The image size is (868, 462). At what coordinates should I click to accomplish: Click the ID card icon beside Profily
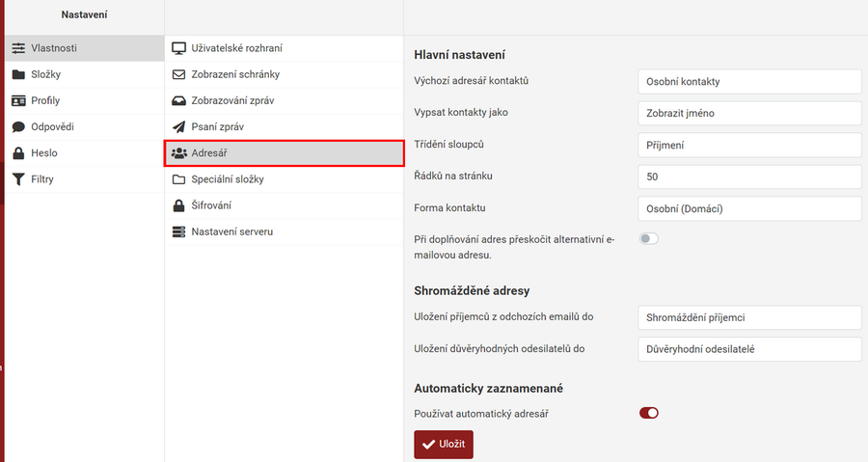point(18,100)
